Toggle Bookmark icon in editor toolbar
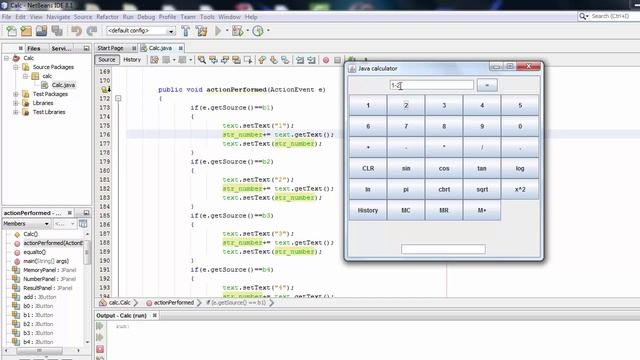Viewport: 640px width, 360px height. coord(285,60)
